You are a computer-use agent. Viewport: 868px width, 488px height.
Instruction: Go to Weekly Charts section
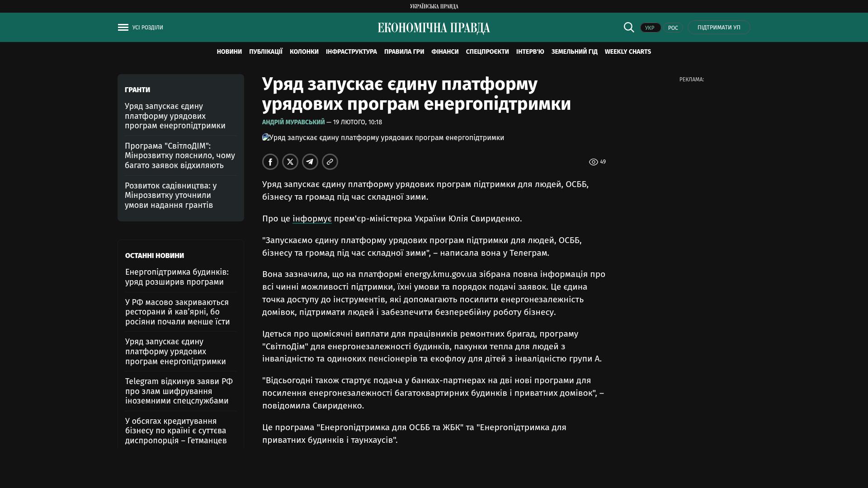pos(627,52)
